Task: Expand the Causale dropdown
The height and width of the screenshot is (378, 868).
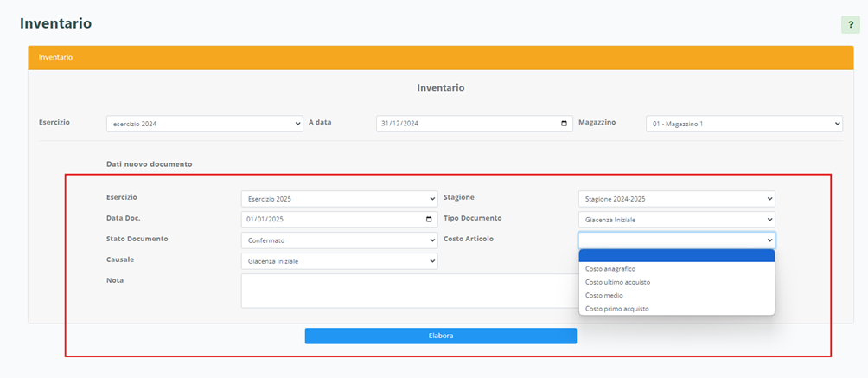Action: click(x=339, y=261)
